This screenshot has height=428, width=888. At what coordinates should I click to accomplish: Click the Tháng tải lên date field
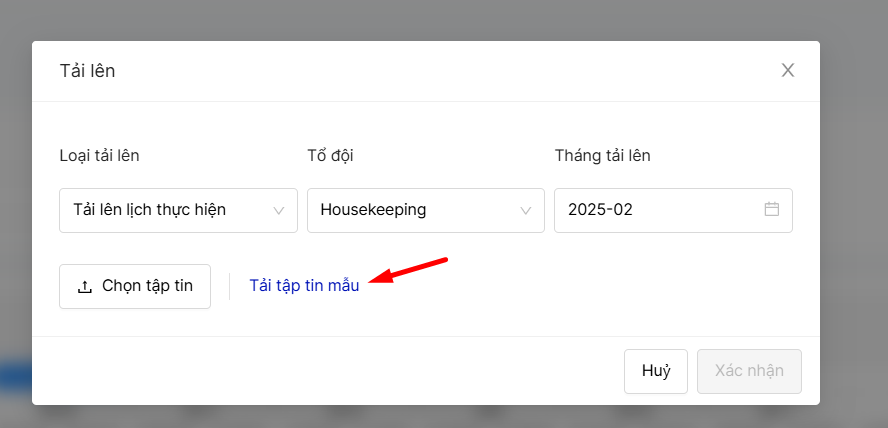click(x=673, y=210)
